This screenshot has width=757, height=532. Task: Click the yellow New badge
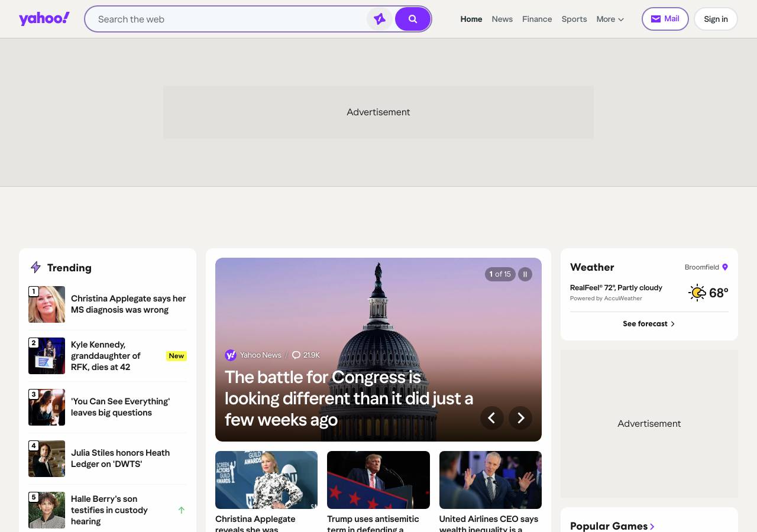tap(176, 356)
